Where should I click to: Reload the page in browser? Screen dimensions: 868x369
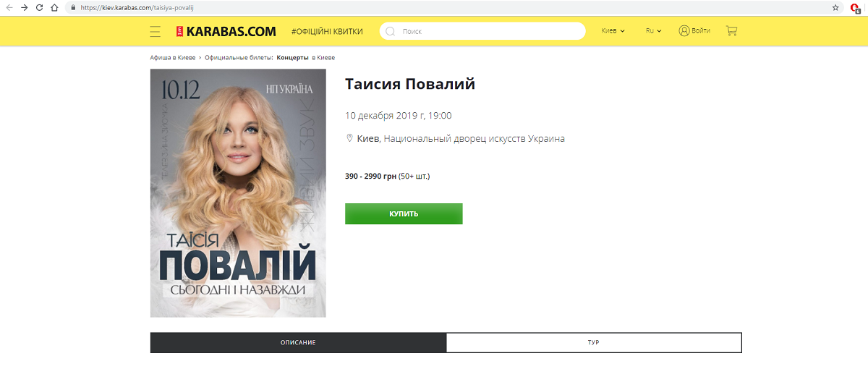39,7
